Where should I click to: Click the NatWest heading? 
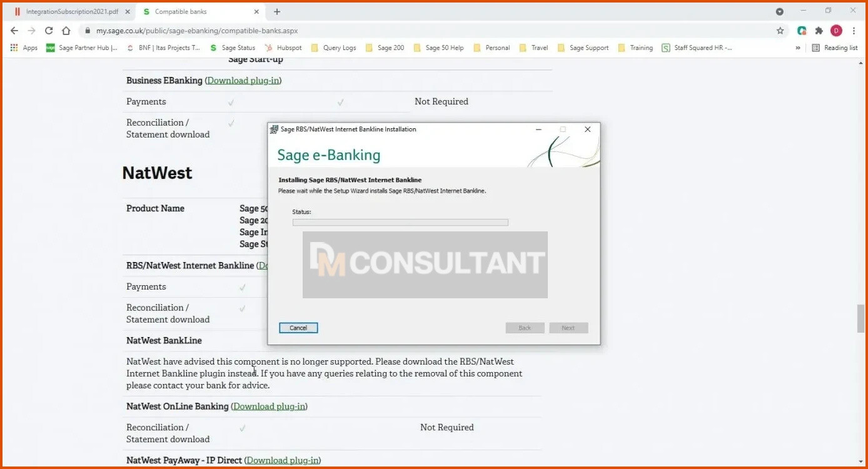pos(157,173)
